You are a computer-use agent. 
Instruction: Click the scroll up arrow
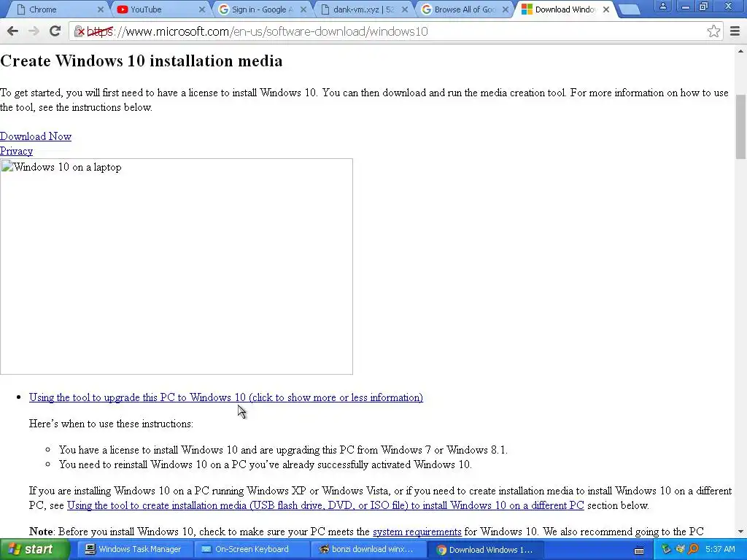[740, 51]
